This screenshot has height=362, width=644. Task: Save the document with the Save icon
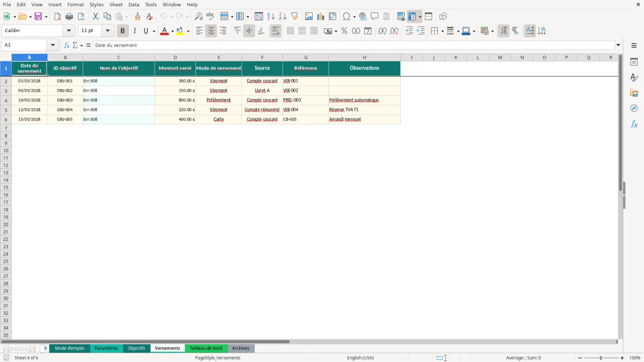click(x=38, y=17)
